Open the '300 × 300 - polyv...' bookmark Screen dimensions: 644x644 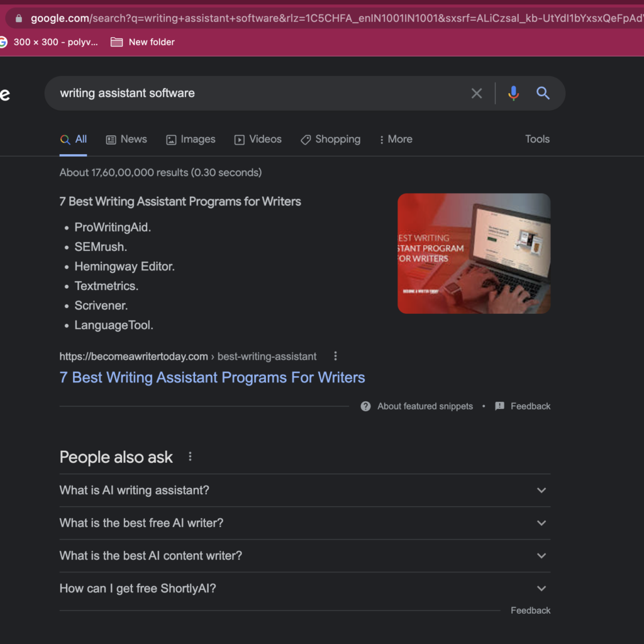point(48,42)
